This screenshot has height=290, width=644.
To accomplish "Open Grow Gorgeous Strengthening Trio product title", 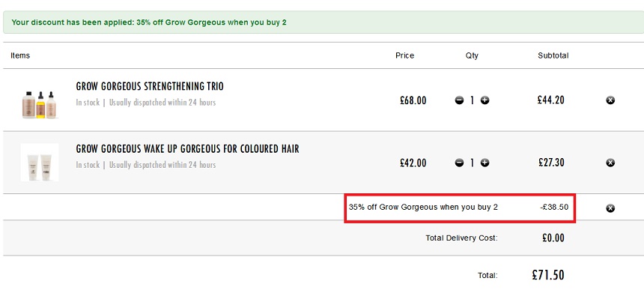I will point(150,87).
